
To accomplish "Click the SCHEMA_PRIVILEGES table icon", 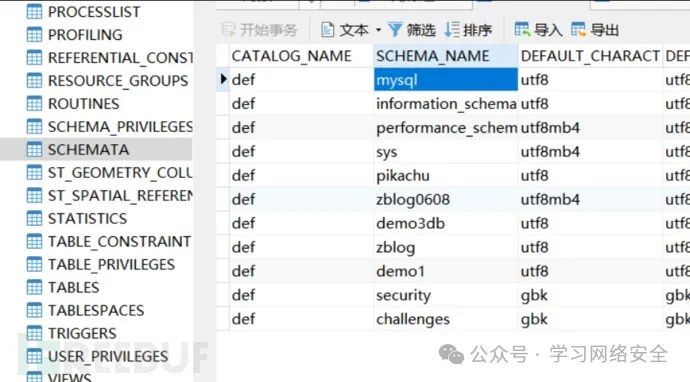I will pos(34,126).
